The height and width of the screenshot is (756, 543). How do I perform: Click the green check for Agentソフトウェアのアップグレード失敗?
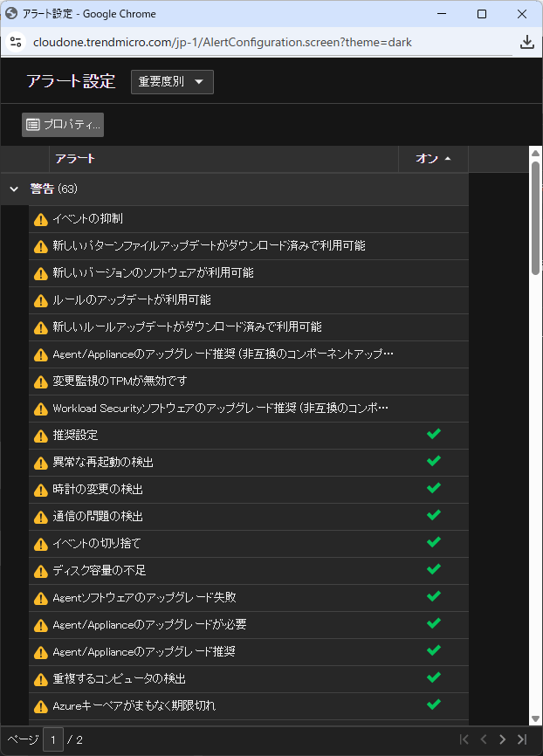[434, 596]
